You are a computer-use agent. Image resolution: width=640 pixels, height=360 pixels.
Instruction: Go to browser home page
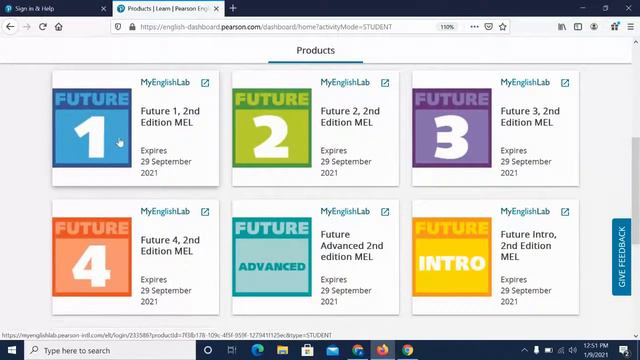pyautogui.click(x=59, y=27)
